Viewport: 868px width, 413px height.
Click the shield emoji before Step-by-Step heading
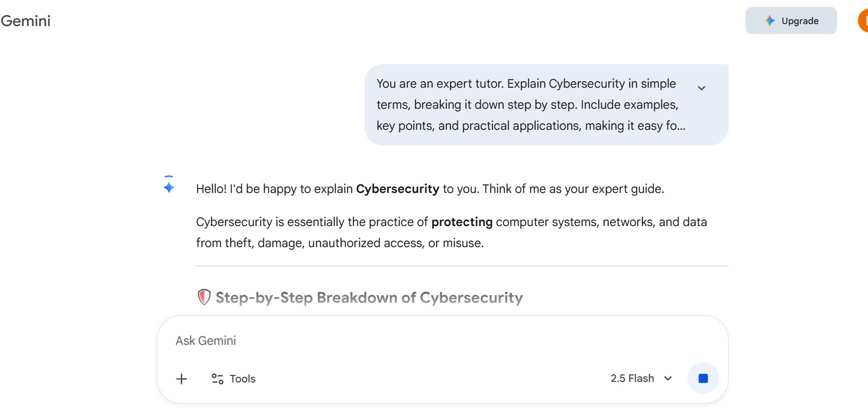204,297
